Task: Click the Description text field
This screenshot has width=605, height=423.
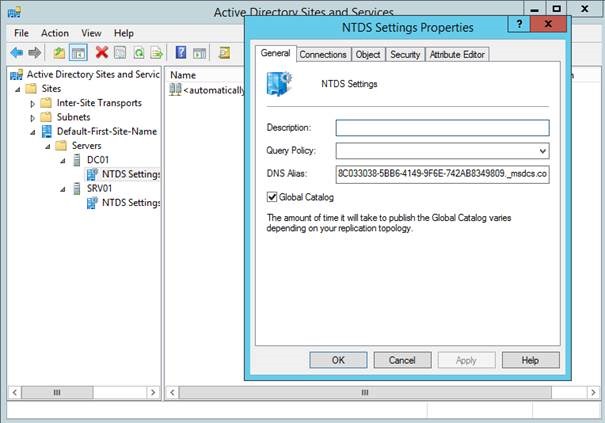Action: pos(442,128)
